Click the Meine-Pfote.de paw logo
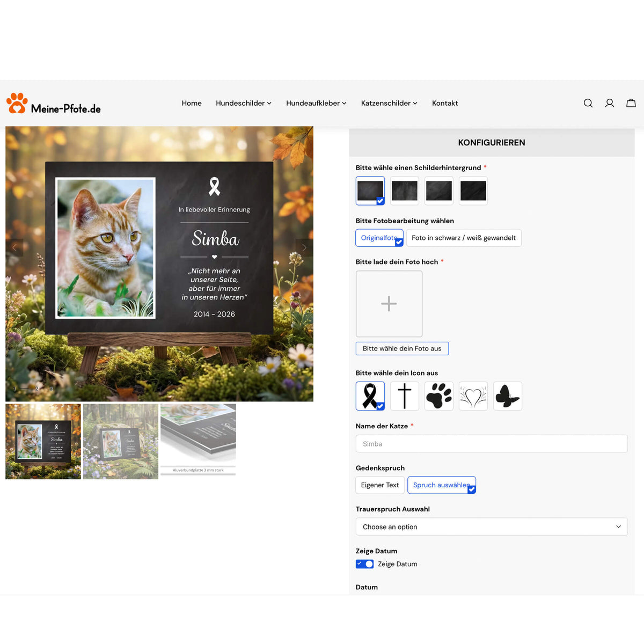Image resolution: width=644 pixels, height=644 pixels. [54, 104]
